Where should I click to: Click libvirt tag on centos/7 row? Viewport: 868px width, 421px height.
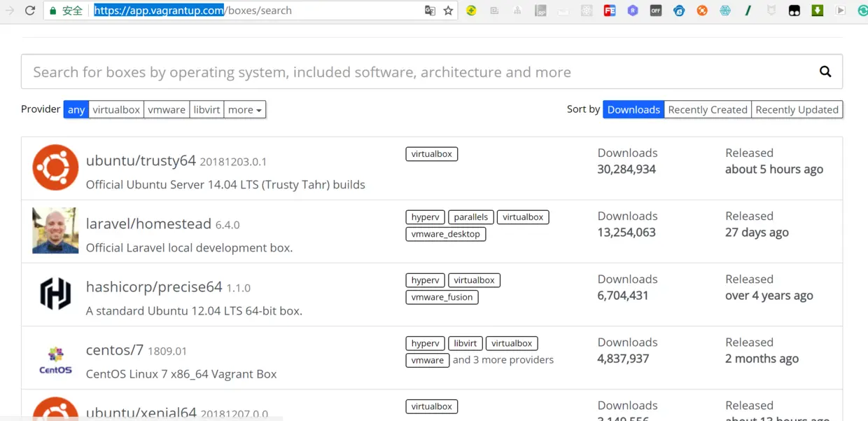click(465, 343)
